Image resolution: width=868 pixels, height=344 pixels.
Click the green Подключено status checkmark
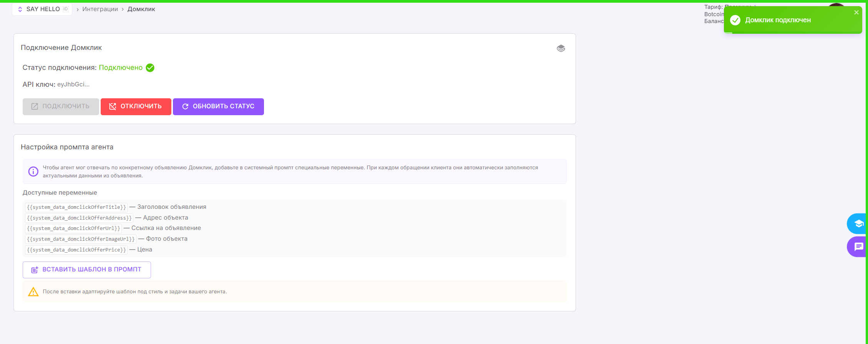click(x=150, y=68)
